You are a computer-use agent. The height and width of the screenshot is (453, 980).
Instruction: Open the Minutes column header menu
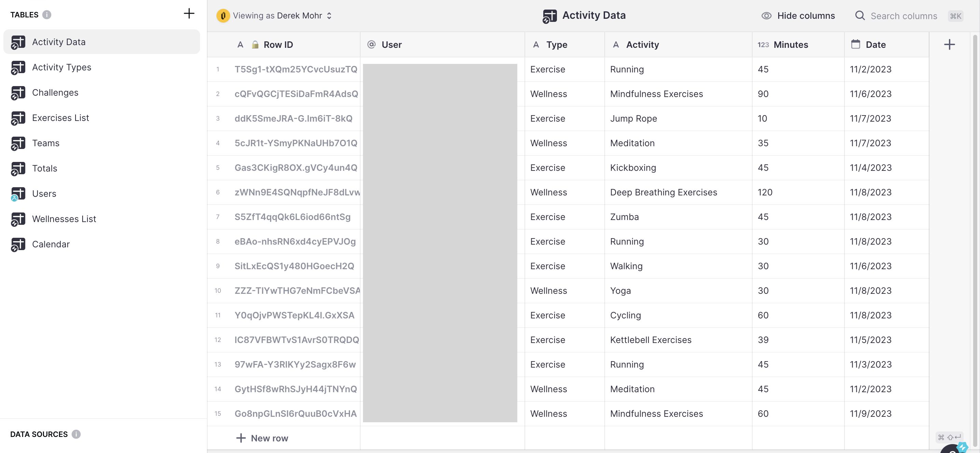(x=790, y=44)
